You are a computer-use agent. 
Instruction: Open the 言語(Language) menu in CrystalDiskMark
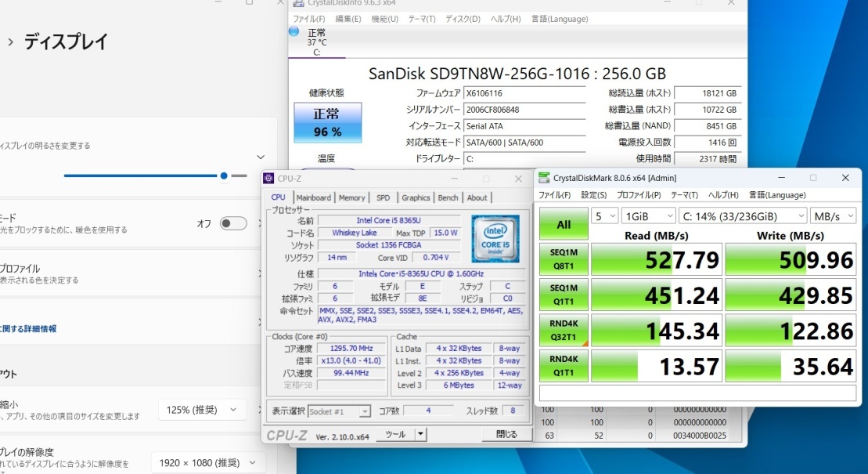coord(777,195)
